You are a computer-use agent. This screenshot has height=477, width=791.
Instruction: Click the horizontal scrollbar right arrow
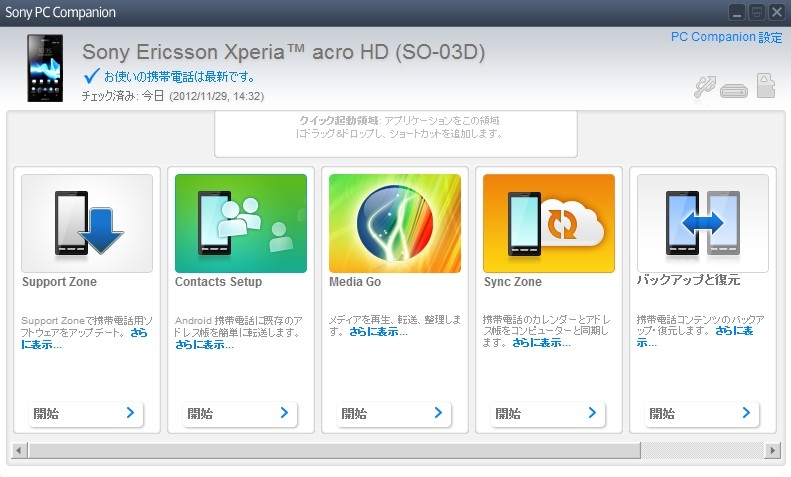point(772,450)
